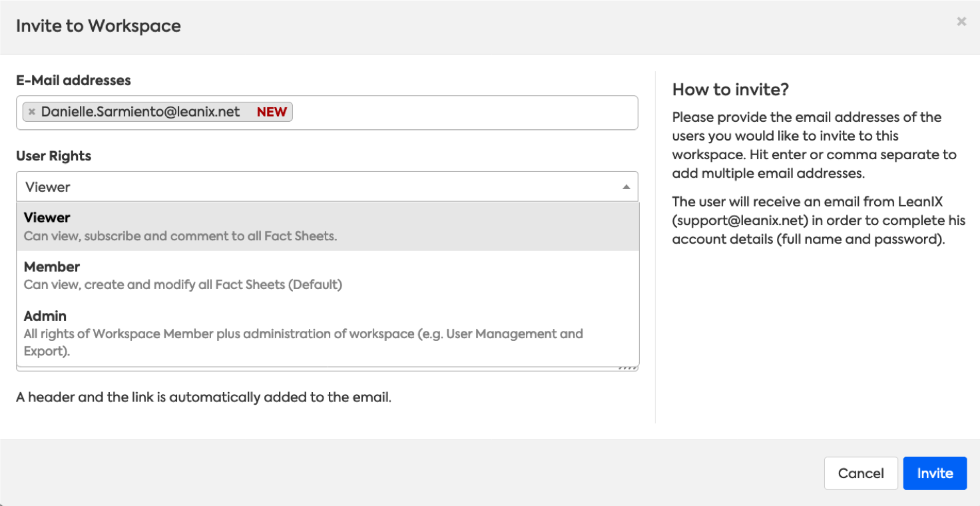The image size is (980, 506).
Task: Click the 'User Rights' label
Action: pos(53,156)
